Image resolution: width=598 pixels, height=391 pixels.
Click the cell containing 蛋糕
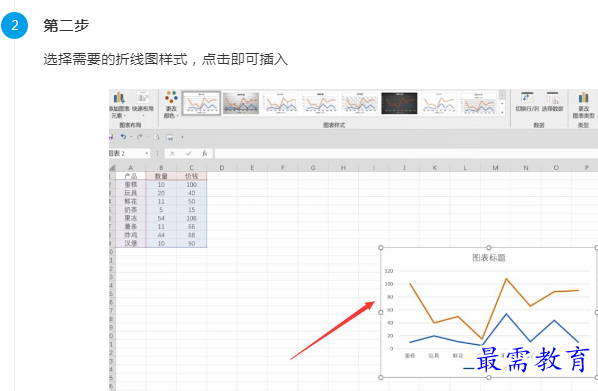click(130, 185)
